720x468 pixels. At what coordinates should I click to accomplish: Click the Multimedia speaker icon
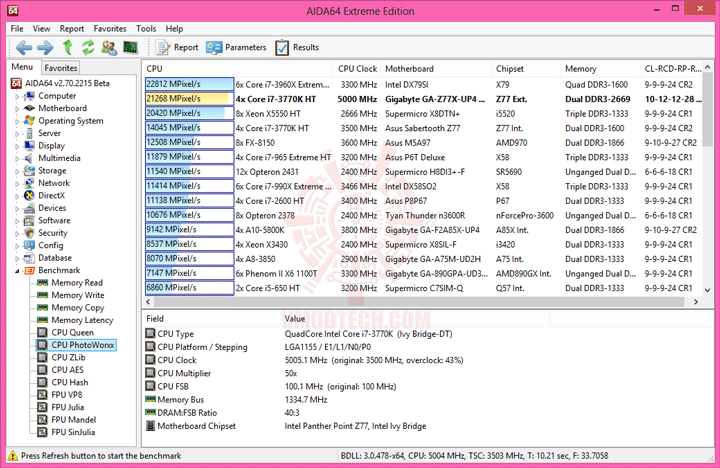29,158
